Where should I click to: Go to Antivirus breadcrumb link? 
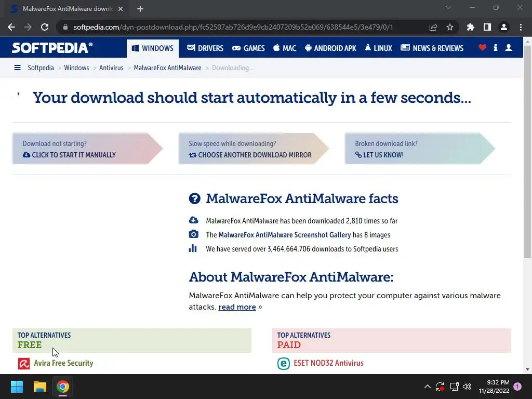[111, 68]
